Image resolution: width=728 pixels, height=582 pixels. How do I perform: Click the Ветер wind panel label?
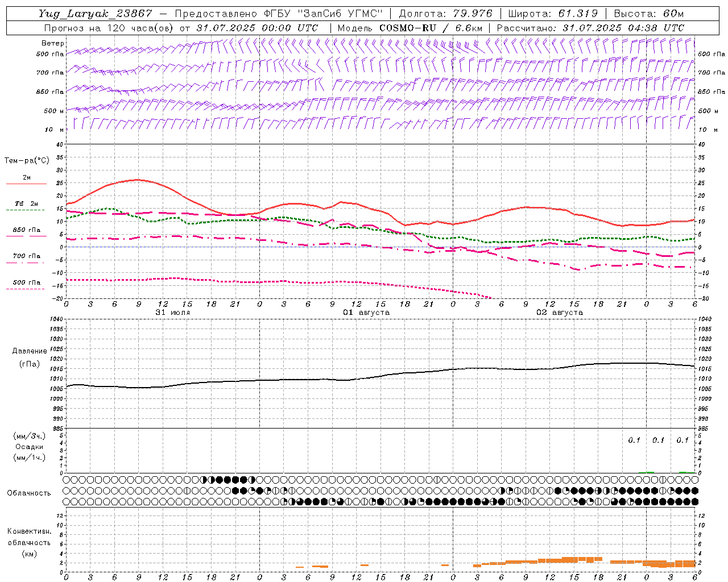click(53, 43)
